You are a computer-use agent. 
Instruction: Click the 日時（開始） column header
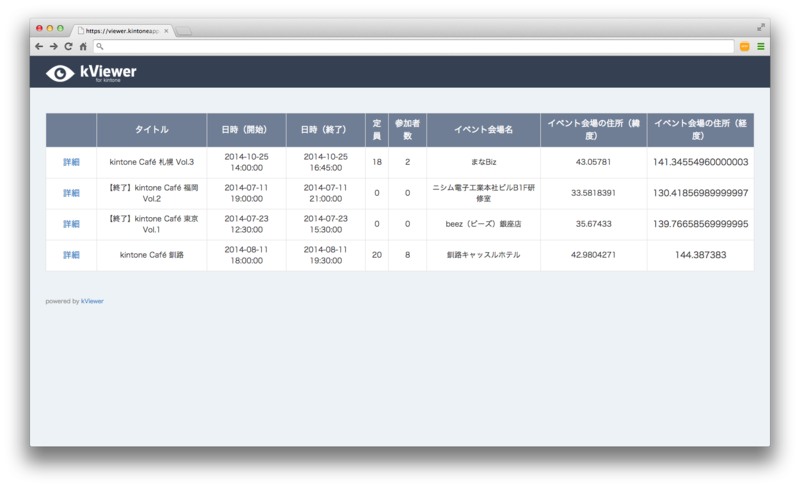click(x=246, y=130)
